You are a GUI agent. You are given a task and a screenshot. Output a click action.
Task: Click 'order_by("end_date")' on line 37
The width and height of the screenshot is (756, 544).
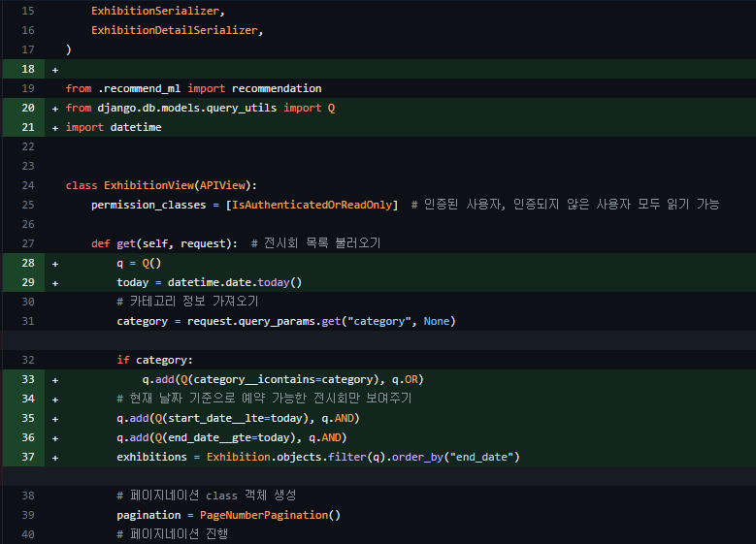click(x=455, y=457)
